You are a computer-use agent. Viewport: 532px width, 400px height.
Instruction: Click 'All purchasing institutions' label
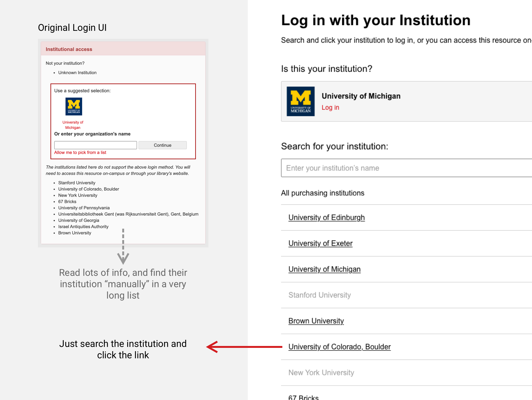pos(323,193)
